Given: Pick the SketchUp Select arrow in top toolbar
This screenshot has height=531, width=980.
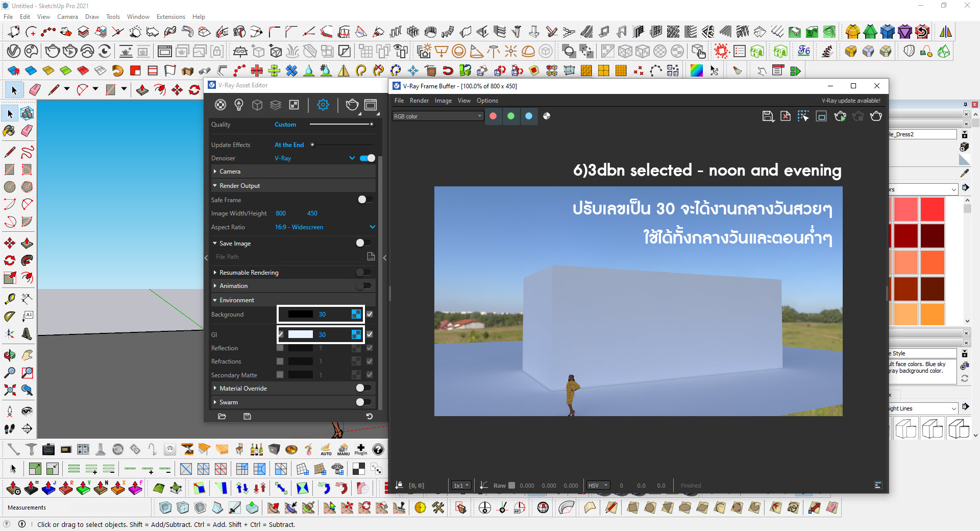Looking at the screenshot, I should tap(14, 90).
